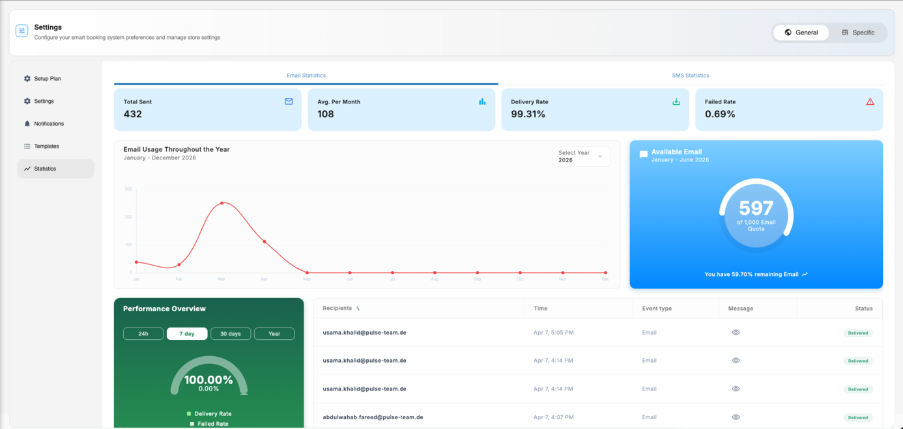Click the Delivery Rate 99.31% card

point(595,109)
